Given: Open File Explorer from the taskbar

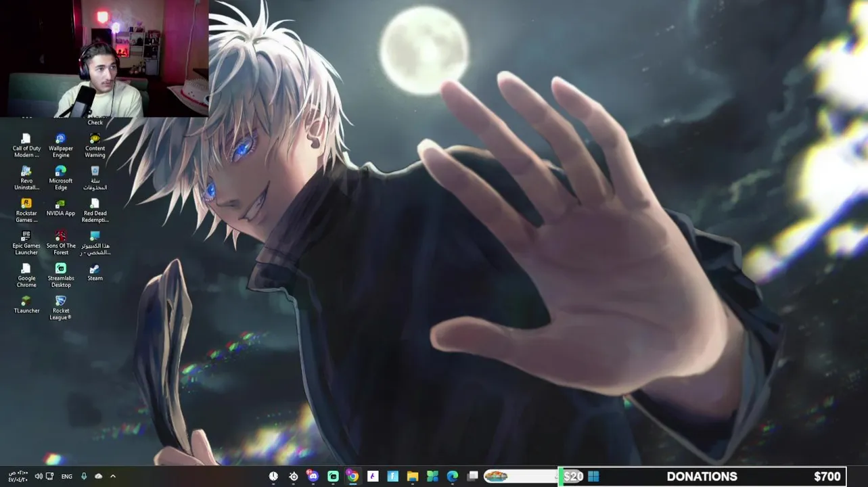Looking at the screenshot, I should (x=413, y=476).
